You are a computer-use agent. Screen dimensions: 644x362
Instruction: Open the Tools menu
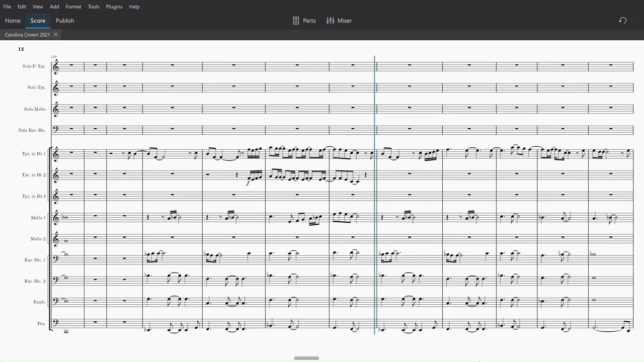[94, 7]
